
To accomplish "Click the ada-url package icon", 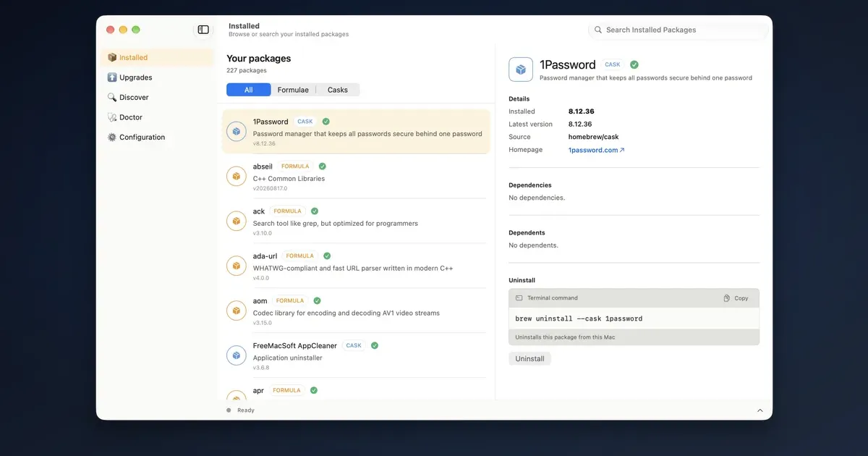I will point(237,266).
